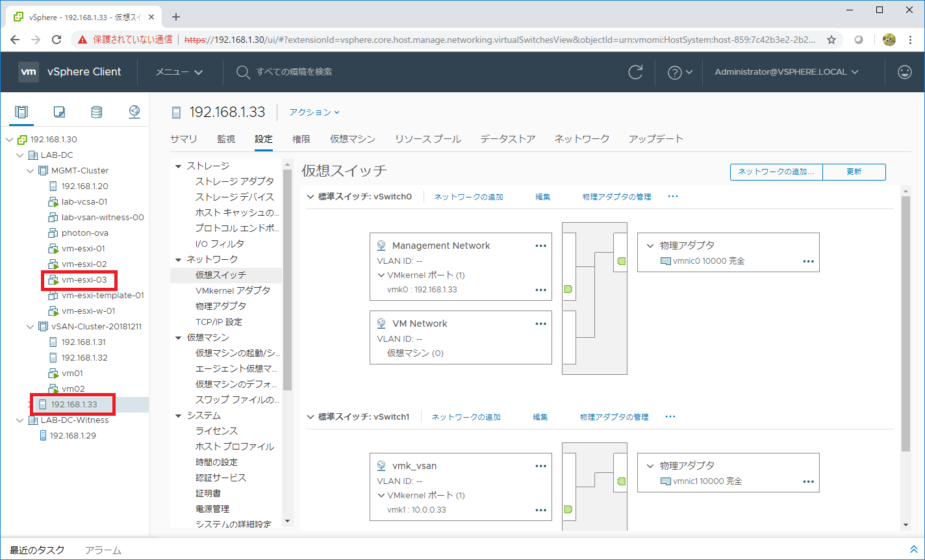Image resolution: width=925 pixels, height=560 pixels.
Task: Click the 更新 refresh button
Action: coord(854,172)
